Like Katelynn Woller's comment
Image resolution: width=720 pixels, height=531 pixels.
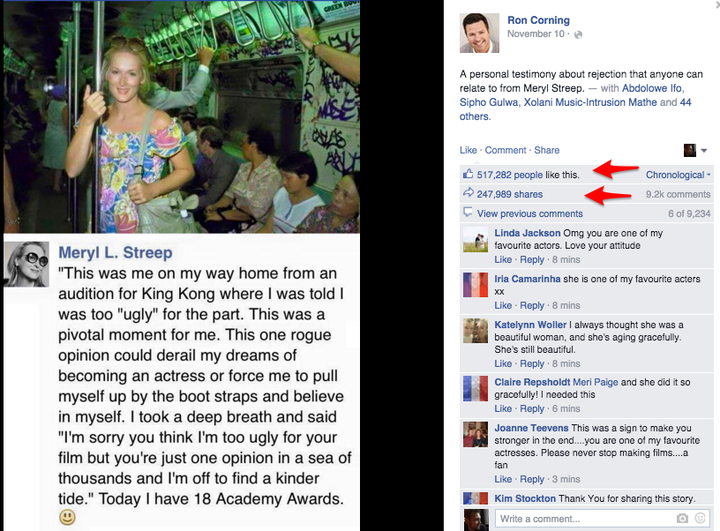click(503, 363)
